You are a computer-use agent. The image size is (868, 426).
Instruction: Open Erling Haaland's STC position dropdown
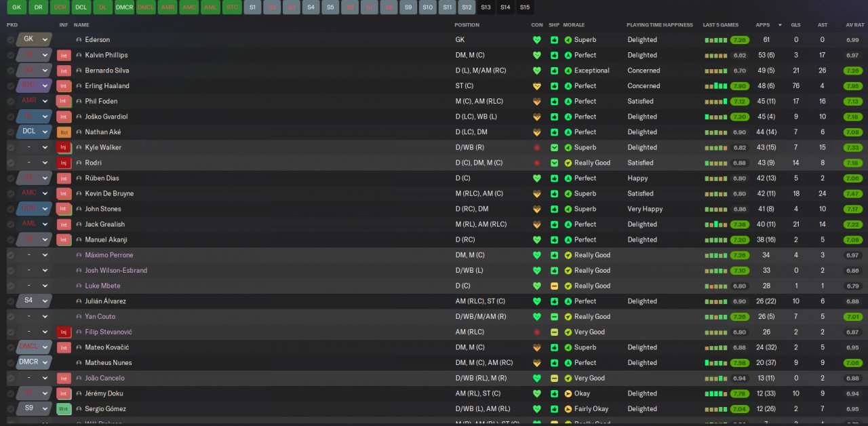coord(34,85)
